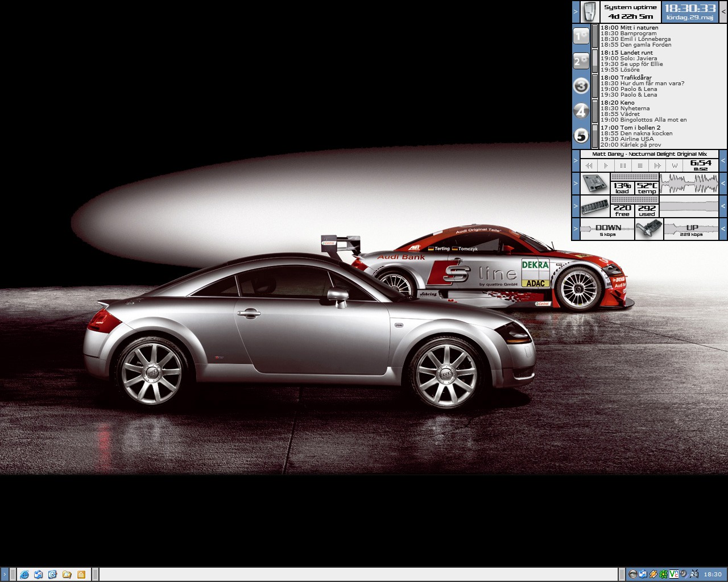Screen dimensions: 728x582
Task: Click the CPU chip icon
Action: point(595,183)
